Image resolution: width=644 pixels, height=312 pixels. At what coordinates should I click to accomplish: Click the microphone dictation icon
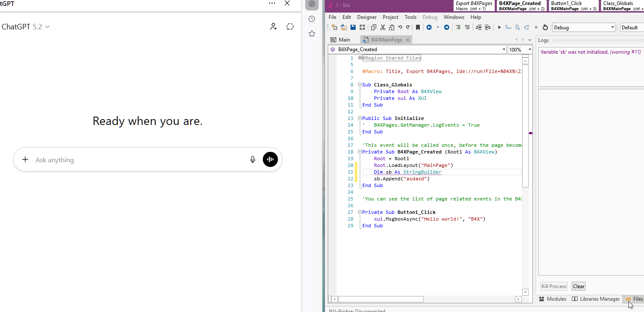tap(253, 159)
